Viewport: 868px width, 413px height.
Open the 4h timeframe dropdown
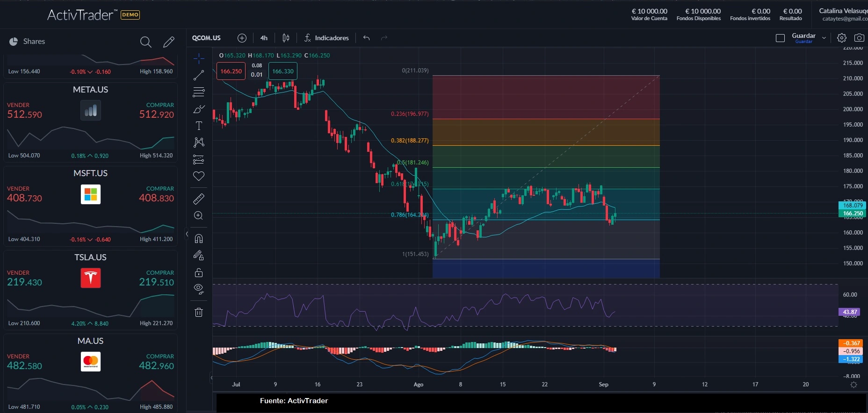[264, 38]
